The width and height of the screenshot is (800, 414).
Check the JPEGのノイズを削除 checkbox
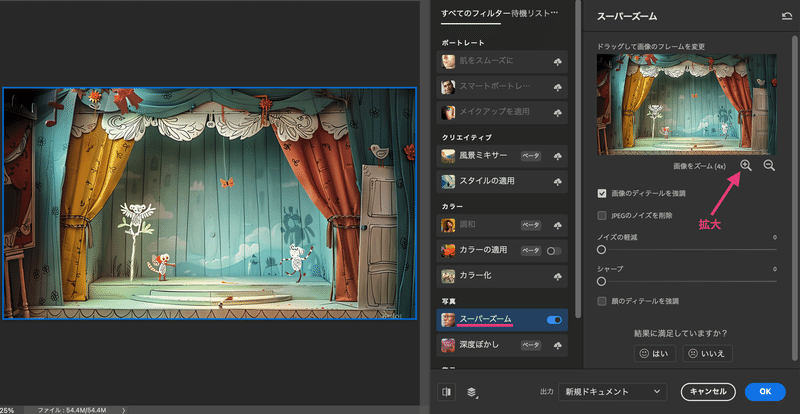[602, 215]
